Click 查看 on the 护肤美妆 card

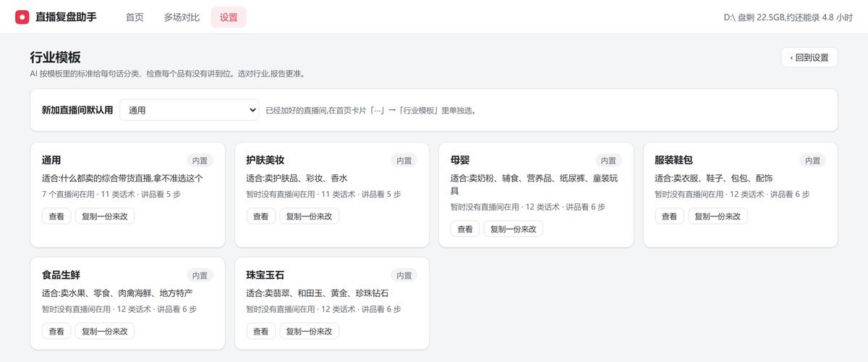click(261, 216)
